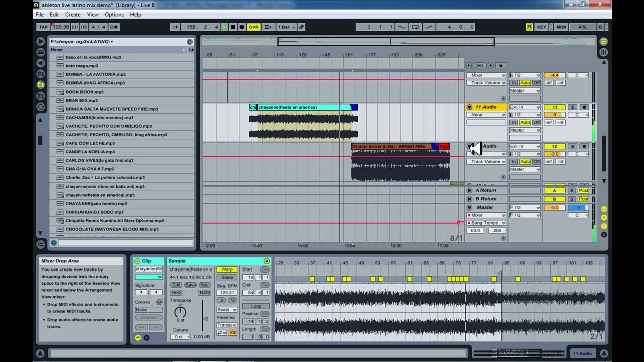Viewport: 644px width, 362px height.
Task: Activate Draw Mode pencil icon
Action: [x=301, y=27]
